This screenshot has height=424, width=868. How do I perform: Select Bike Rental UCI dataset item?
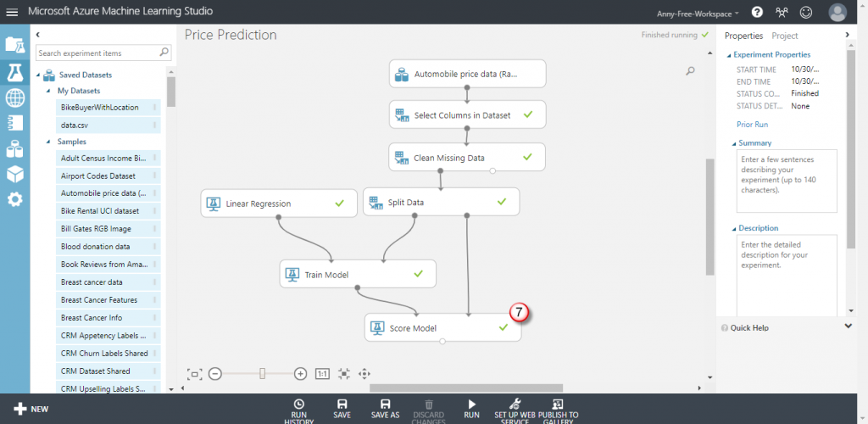108,211
